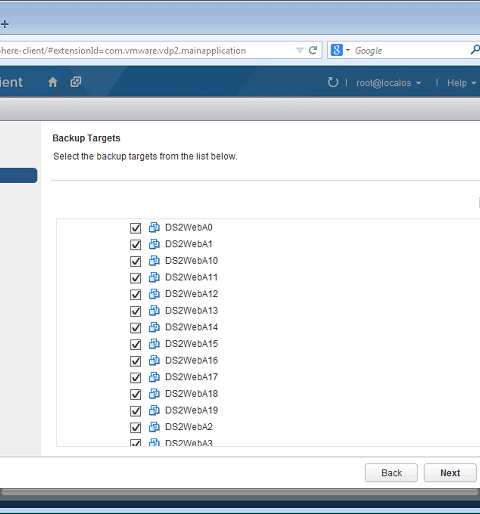
Task: Click the magnifier search icon
Action: (475, 50)
